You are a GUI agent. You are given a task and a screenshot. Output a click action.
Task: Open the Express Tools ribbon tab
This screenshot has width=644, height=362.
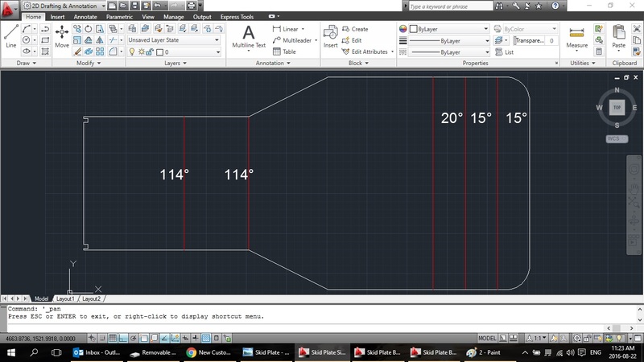point(237,17)
